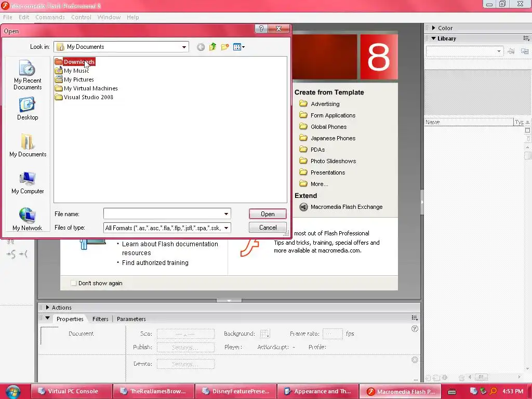Open the Control menu
This screenshot has width=532, height=399.
pyautogui.click(x=81, y=17)
